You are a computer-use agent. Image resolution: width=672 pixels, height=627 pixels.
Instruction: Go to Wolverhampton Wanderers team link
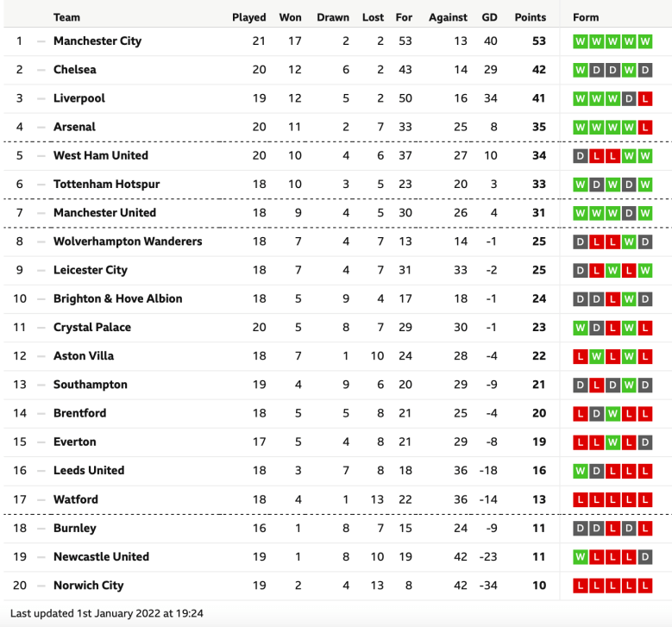click(127, 241)
